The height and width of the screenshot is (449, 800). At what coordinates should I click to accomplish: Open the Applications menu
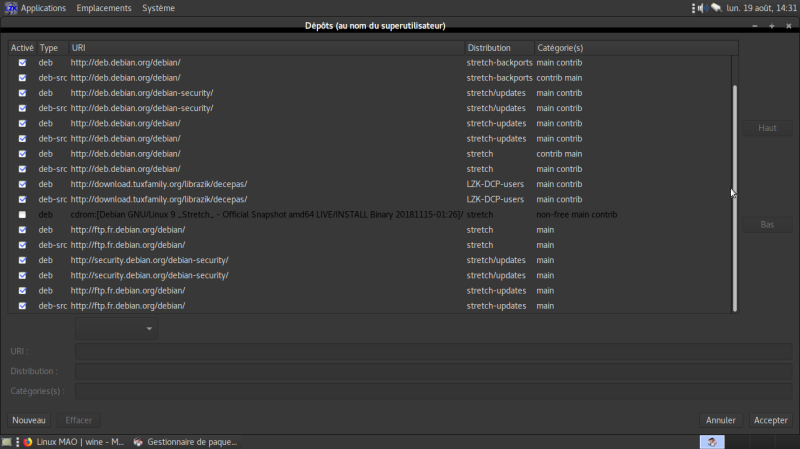tap(43, 8)
